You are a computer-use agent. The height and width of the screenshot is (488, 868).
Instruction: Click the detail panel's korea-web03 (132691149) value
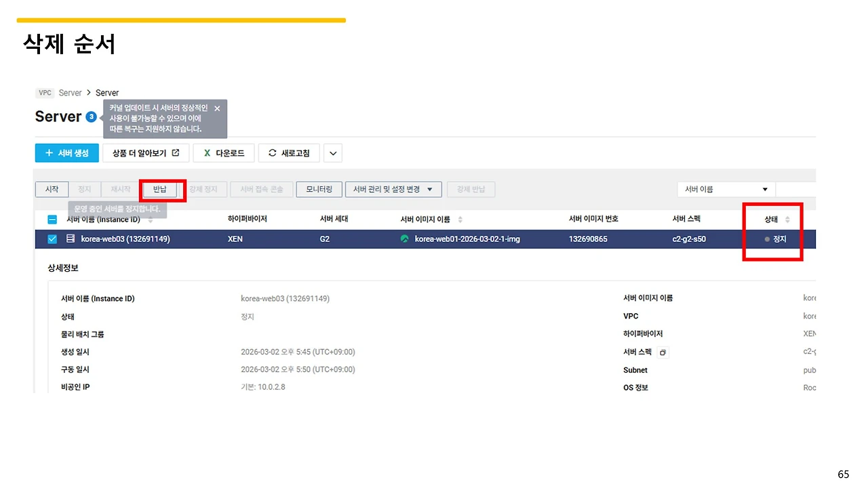click(x=285, y=298)
